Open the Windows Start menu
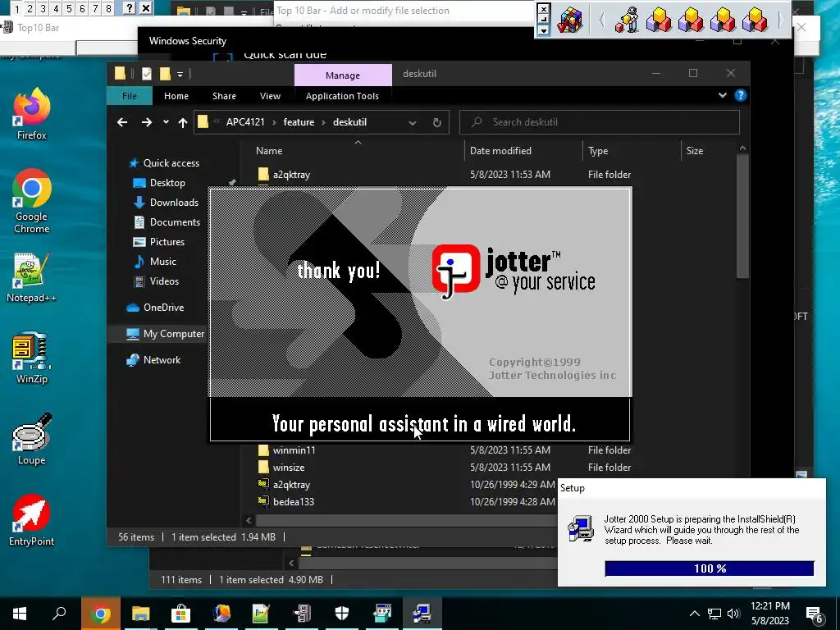Screen dimensions: 840x630 [x=20, y=614]
